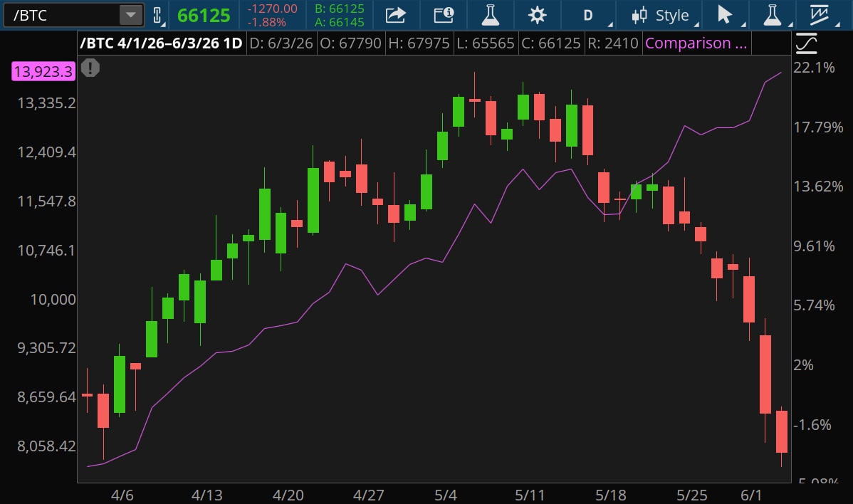
Task: Click the -1.6% right axis label
Action: pos(812,424)
